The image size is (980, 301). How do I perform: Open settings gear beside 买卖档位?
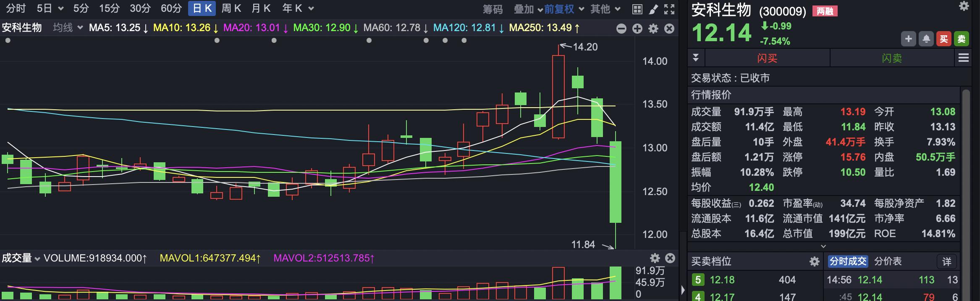[x=814, y=261]
